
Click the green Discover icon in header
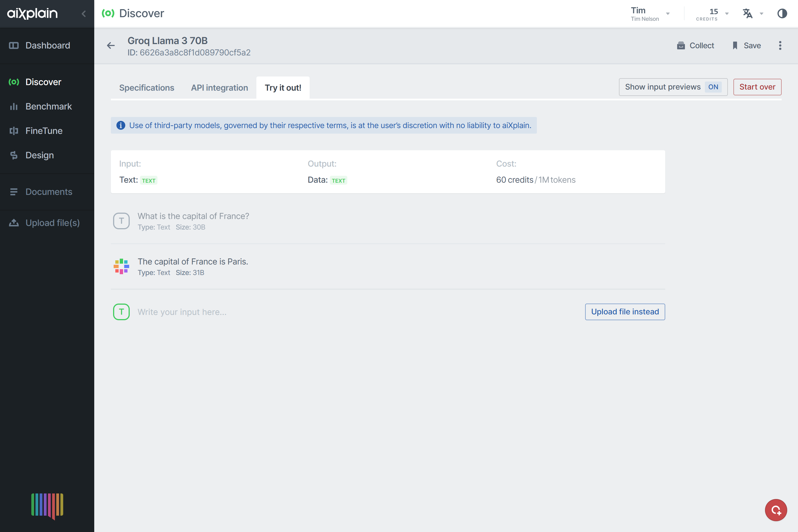coord(108,13)
